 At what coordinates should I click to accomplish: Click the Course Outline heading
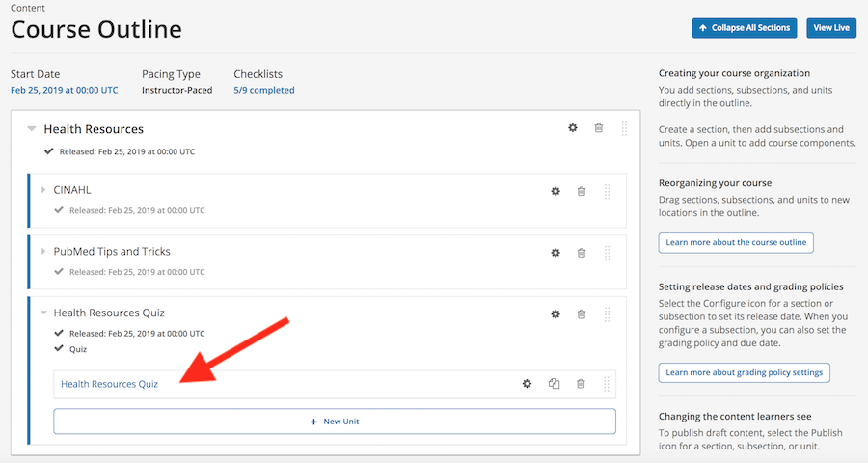(96, 29)
